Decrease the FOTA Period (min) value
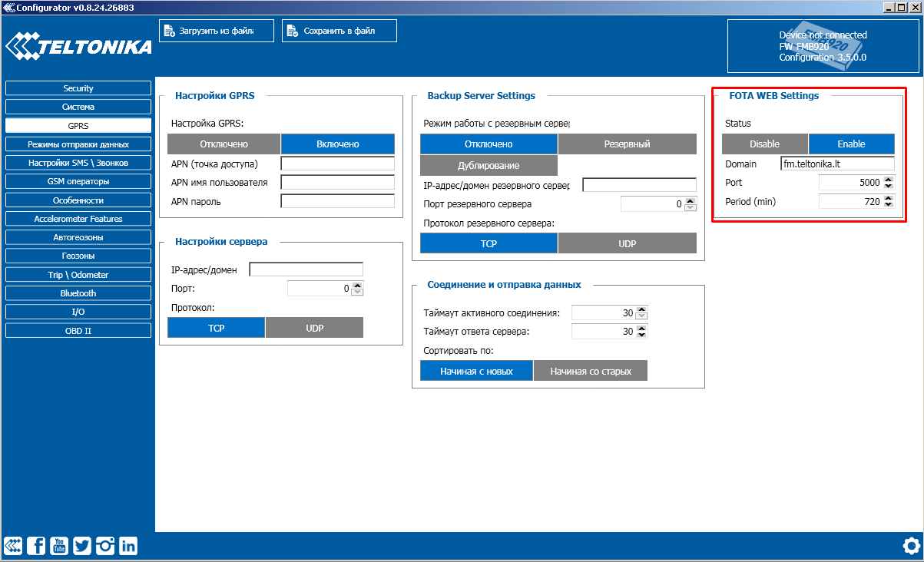924x562 pixels. pos(889,205)
